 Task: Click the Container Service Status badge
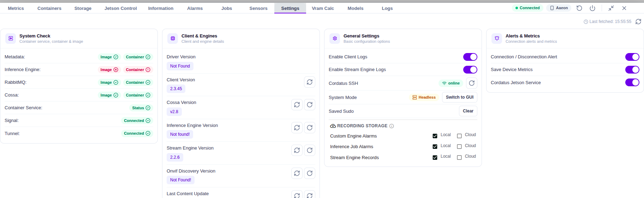pos(141,108)
